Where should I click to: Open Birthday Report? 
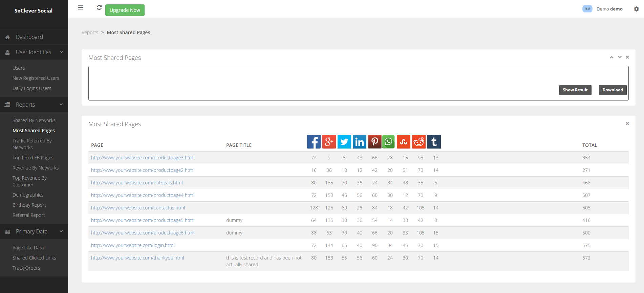pyautogui.click(x=29, y=205)
